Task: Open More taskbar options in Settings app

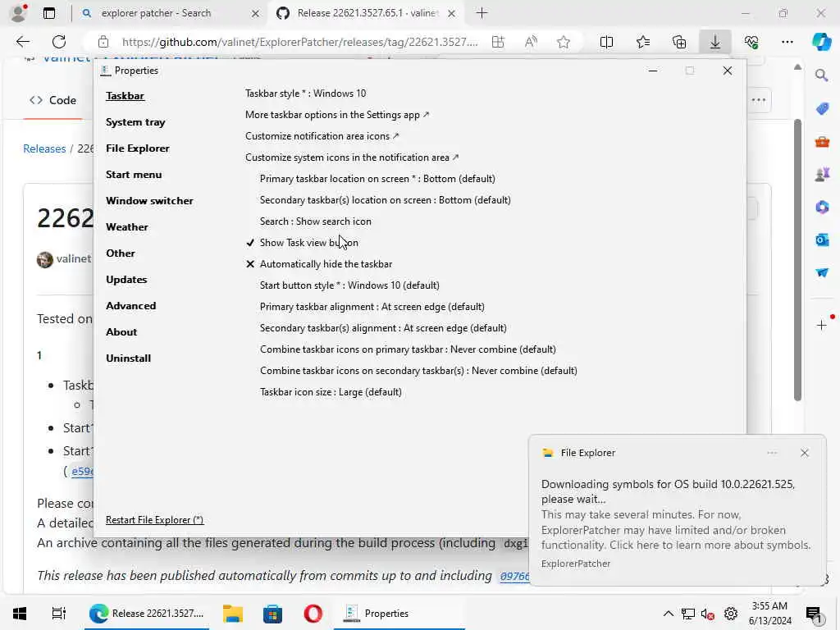Action: [337, 115]
